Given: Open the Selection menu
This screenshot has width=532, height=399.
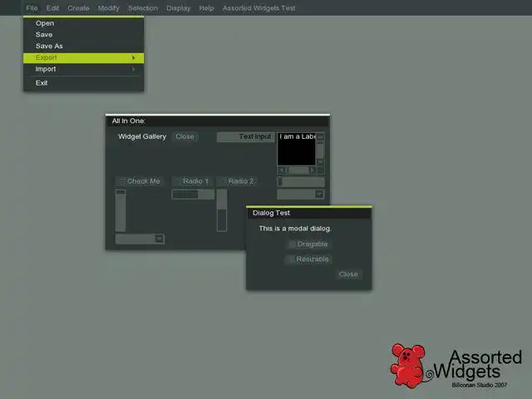Looking at the screenshot, I should coord(143,7).
